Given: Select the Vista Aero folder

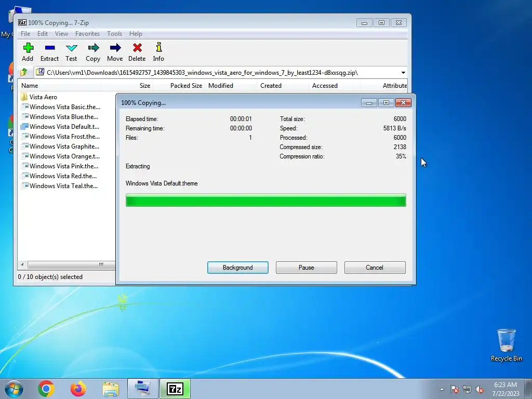Looking at the screenshot, I should point(39,97).
